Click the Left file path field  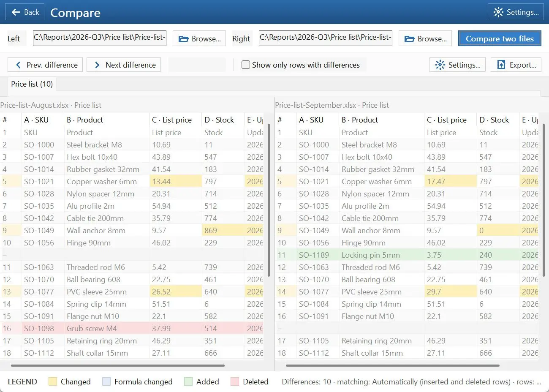100,38
